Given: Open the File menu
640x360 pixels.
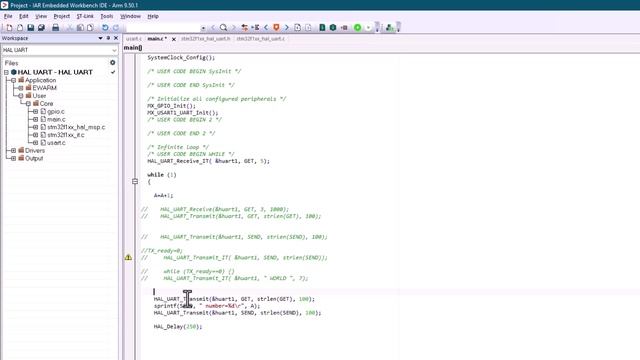Looking at the screenshot, I should click(8, 16).
